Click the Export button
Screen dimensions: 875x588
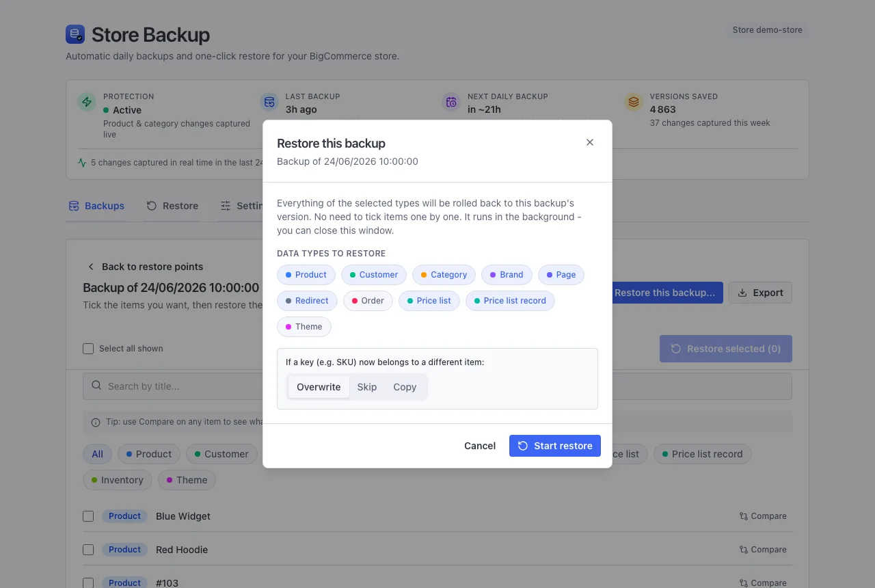tap(760, 293)
